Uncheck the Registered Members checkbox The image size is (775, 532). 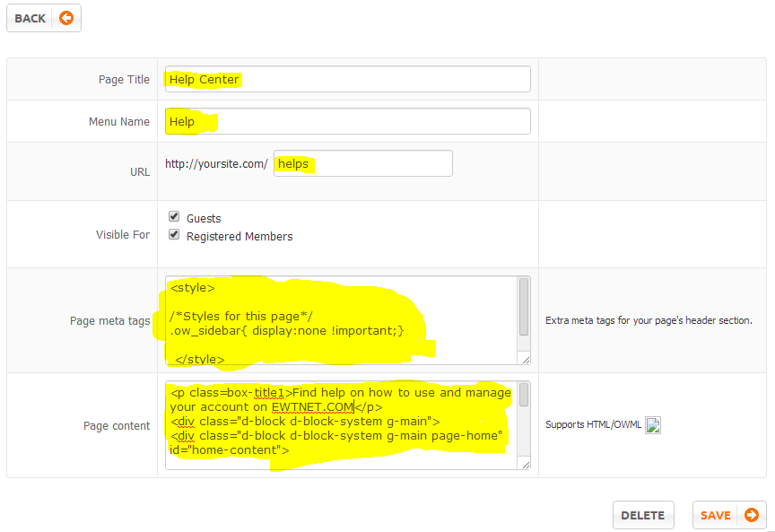174,235
